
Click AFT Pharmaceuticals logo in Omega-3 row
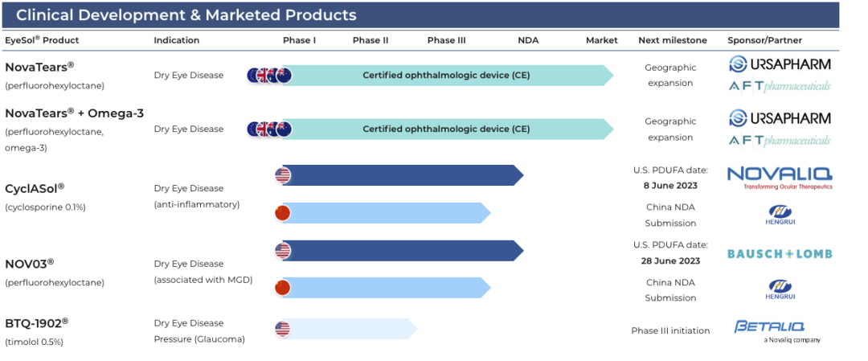(780, 141)
